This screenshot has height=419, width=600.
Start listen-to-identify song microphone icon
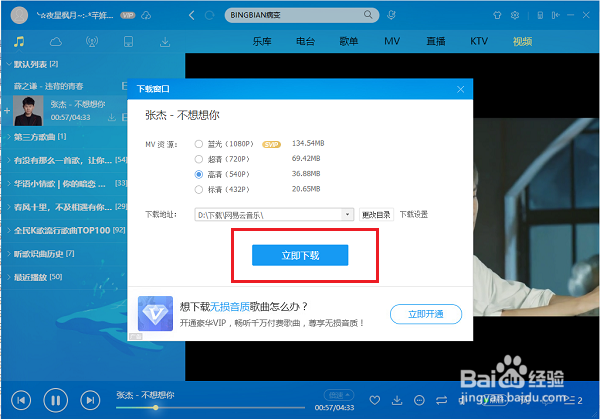click(x=391, y=15)
